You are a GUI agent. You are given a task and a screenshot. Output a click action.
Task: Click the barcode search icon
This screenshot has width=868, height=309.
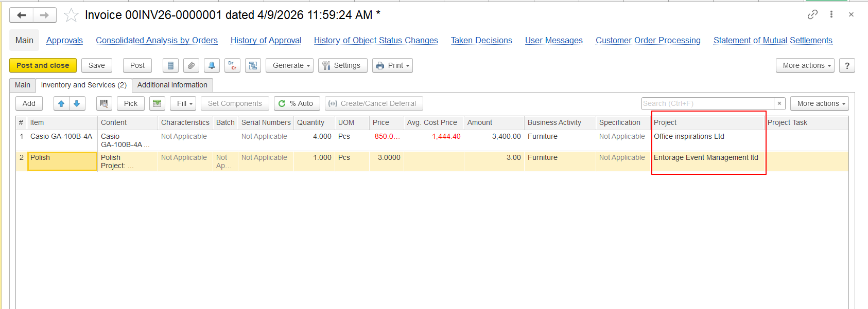(x=105, y=103)
